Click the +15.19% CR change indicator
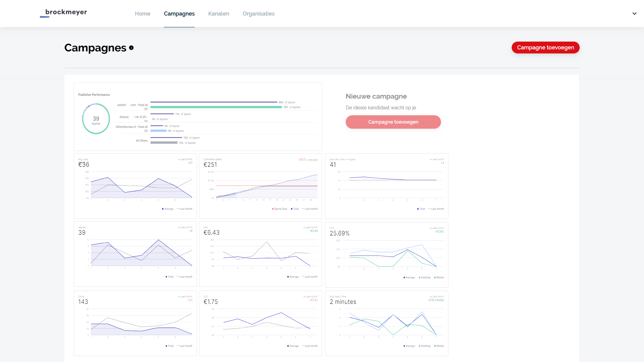The image size is (644, 362). 439,232
